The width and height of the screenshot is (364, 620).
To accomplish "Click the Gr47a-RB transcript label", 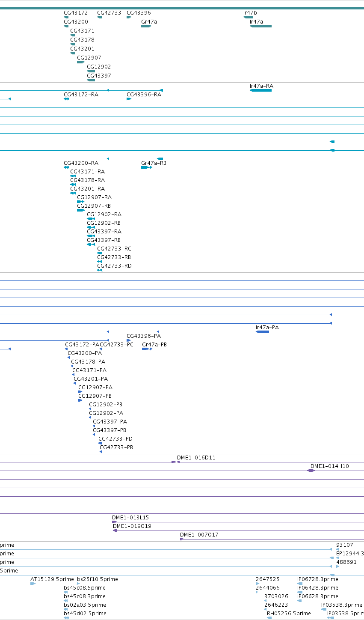I will click(x=154, y=163).
